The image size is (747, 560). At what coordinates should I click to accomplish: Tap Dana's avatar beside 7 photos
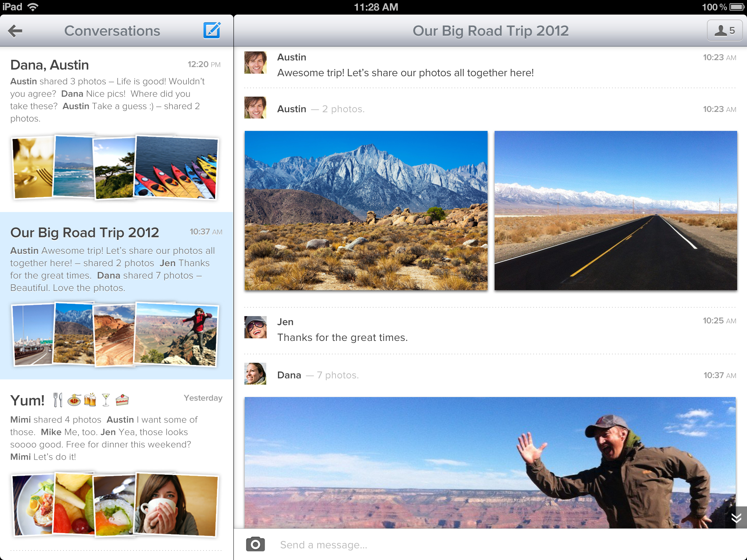pyautogui.click(x=255, y=374)
